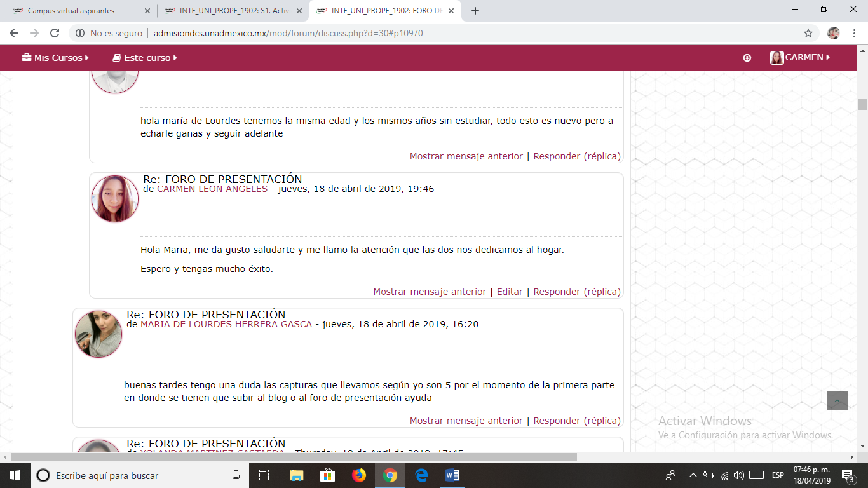Click the bookmark star icon in address bar
The width and height of the screenshot is (868, 488).
[x=808, y=33]
